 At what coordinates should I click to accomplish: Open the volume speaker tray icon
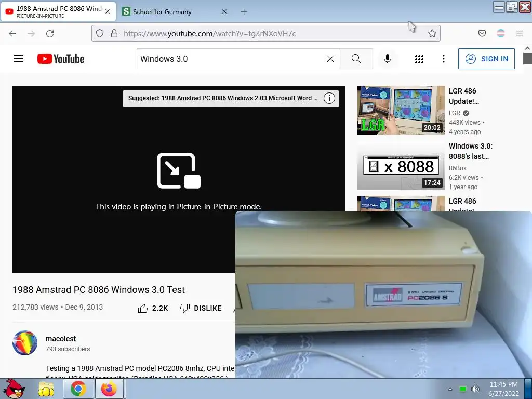click(475, 389)
